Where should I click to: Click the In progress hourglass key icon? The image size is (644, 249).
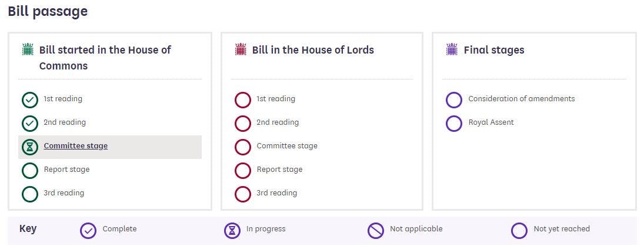tap(232, 231)
